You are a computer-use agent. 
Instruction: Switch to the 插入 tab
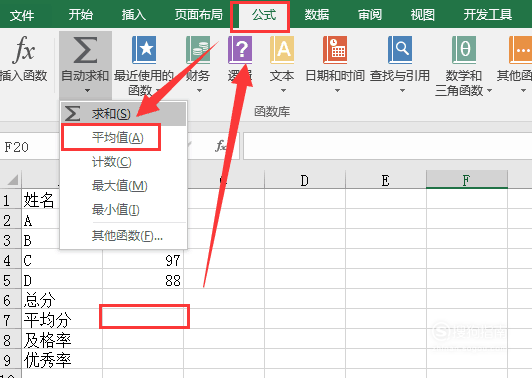point(134,15)
